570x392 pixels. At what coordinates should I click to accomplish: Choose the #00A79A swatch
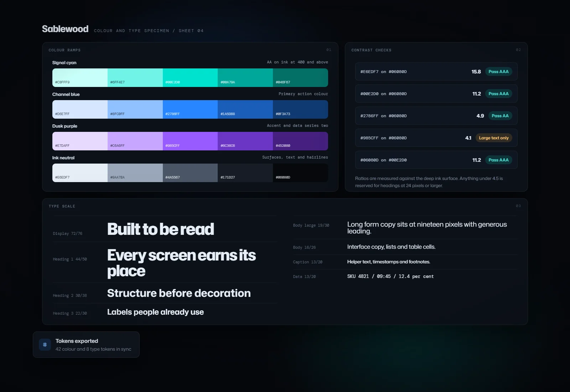point(245,78)
